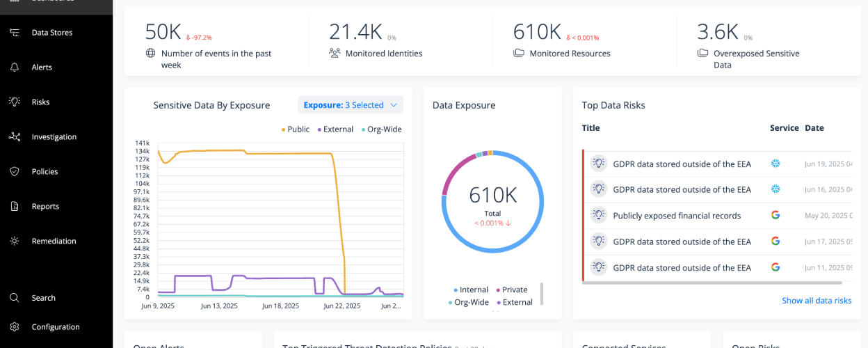Click the globe icon beside events count
The width and height of the screenshot is (868, 348).
point(150,53)
